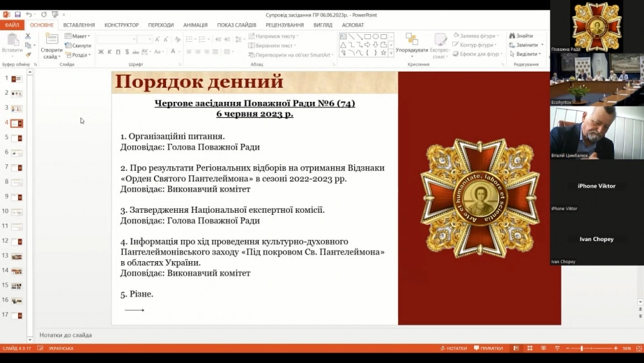Screen dimensions: 644x363
Task: Undo the last action in quick access toolbar
Action: (29, 14)
